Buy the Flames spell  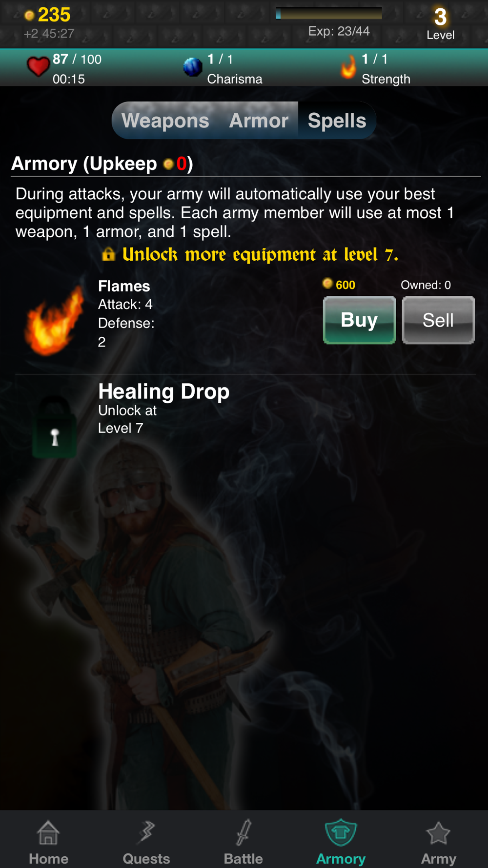click(x=360, y=320)
